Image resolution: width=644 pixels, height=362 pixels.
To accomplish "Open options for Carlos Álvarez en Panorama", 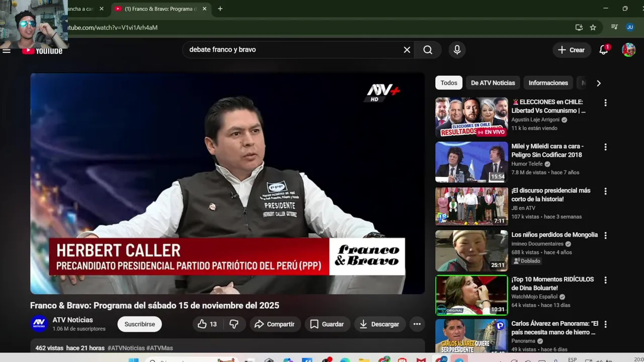I will 605,324.
